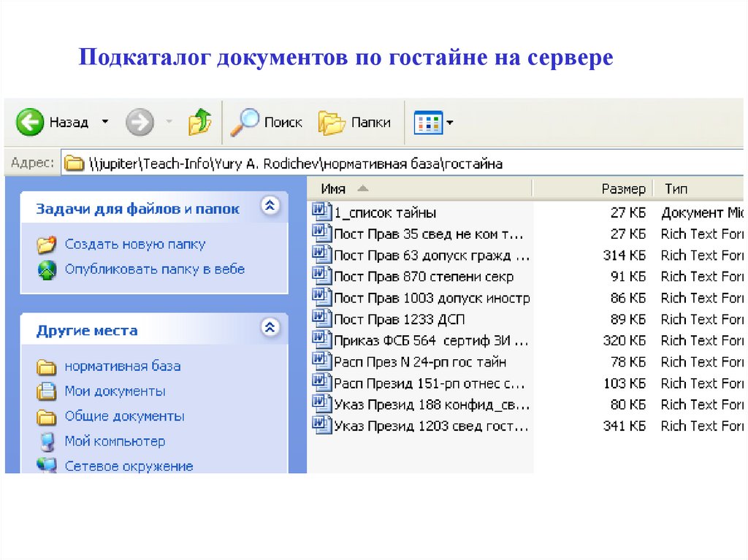The image size is (748, 560).
Task: Select file Пост Прав 870 степени секр
Action: click(x=424, y=277)
